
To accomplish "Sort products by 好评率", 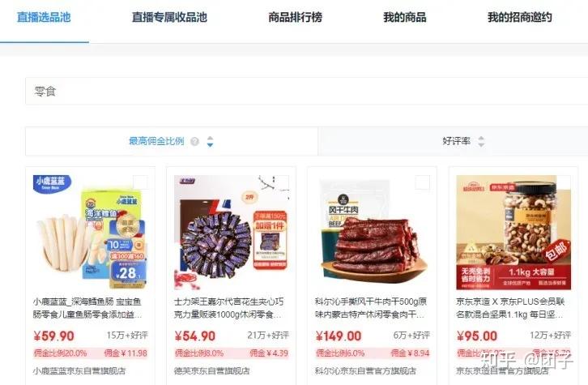I will point(456,141).
